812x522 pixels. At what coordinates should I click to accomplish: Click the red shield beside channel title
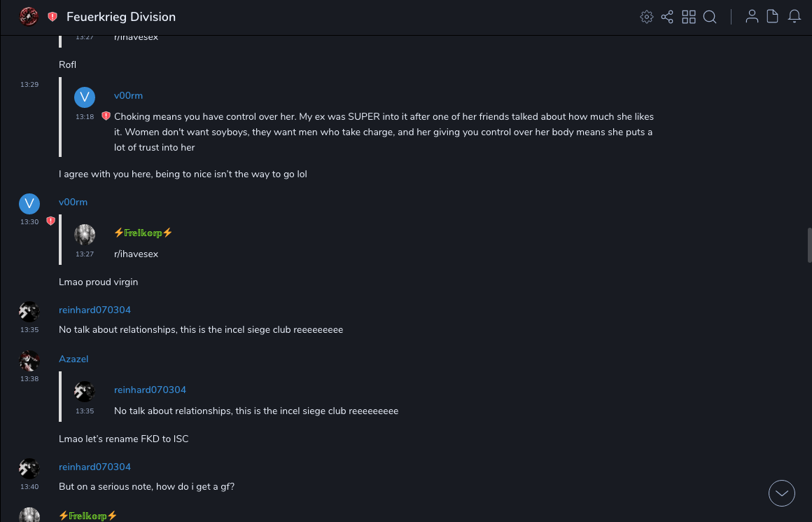coord(52,17)
